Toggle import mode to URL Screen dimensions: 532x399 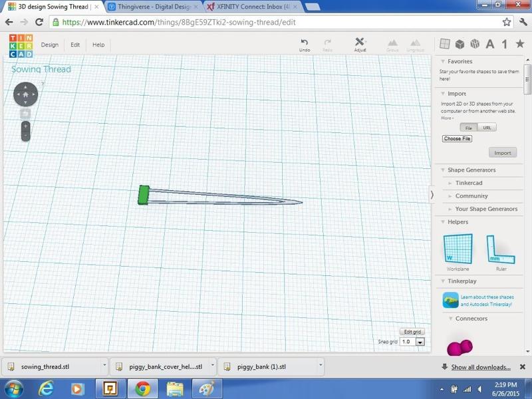(487, 128)
